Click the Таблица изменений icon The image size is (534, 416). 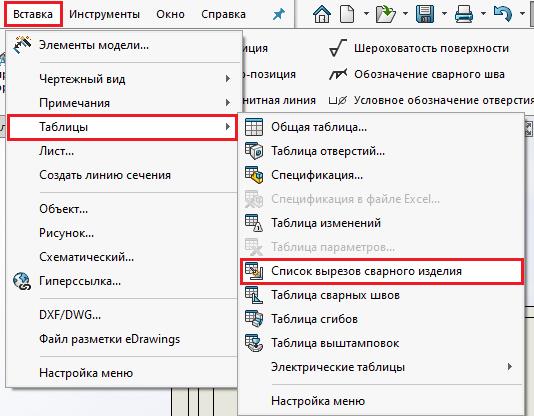tap(254, 223)
